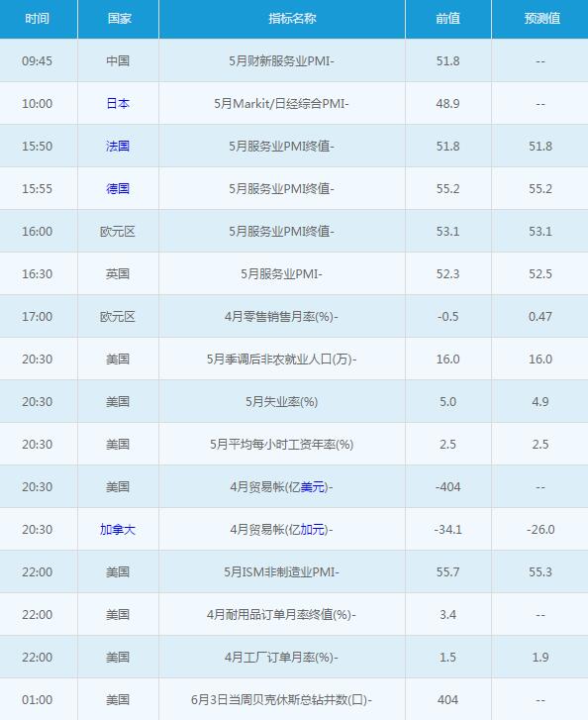Select 英国 5月服务业PMI indicator text
This screenshot has height=720, width=588.
tap(281, 274)
